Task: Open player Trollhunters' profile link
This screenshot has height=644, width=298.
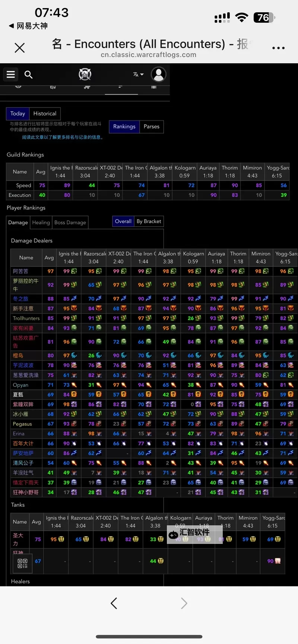Action: point(26,318)
